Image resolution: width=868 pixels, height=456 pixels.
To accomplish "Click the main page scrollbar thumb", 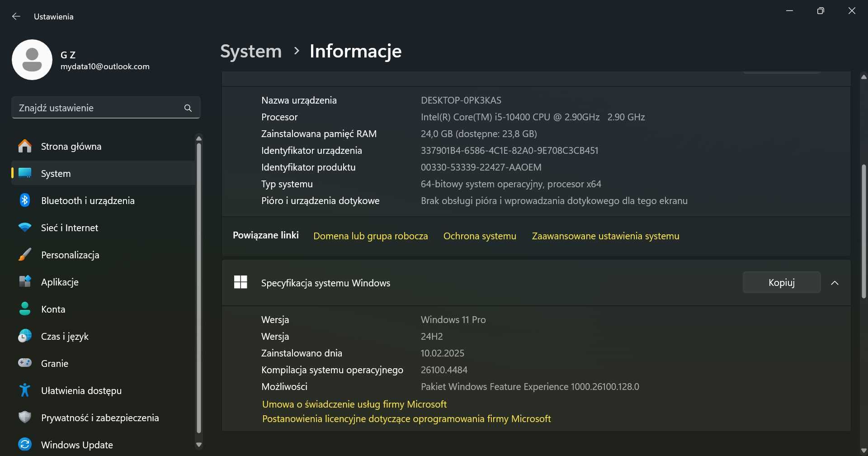I will point(863,231).
